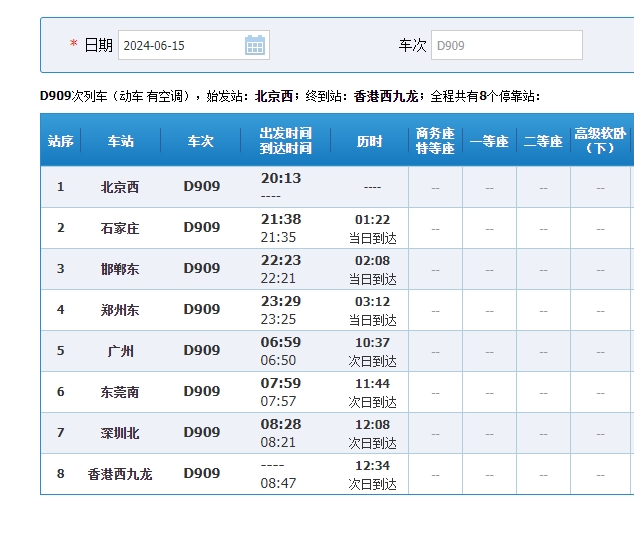
Task: Click the 一等座 column header
Action: [489, 141]
